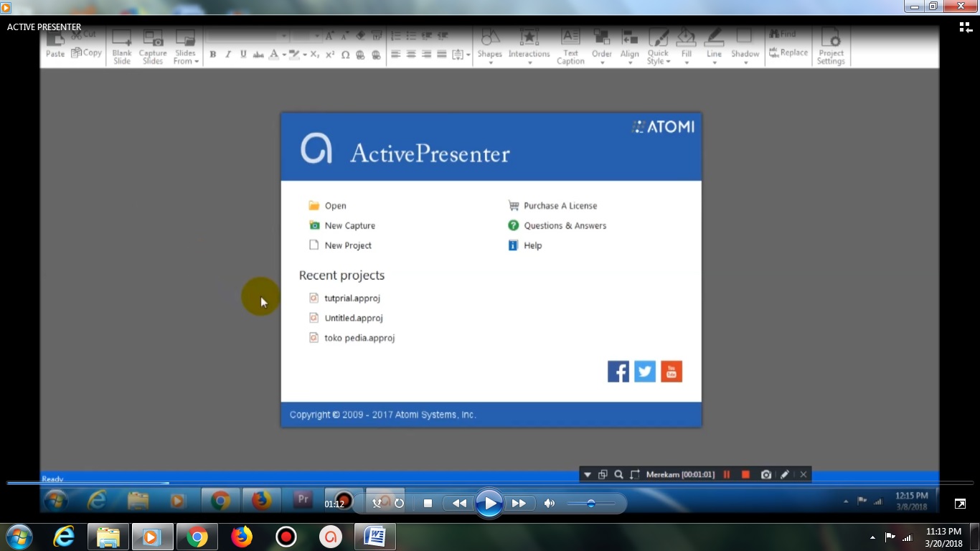
Task: Mute the media player sound
Action: 550,504
